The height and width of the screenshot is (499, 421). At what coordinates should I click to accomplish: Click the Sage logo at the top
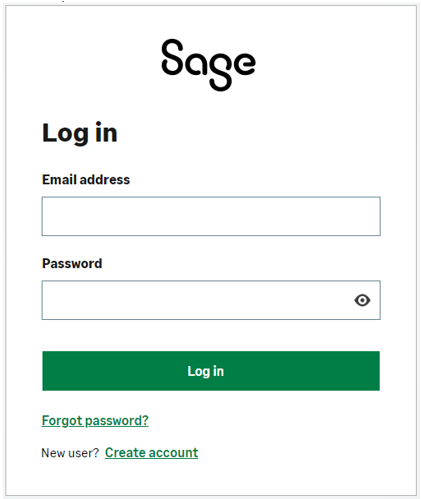[x=209, y=65]
